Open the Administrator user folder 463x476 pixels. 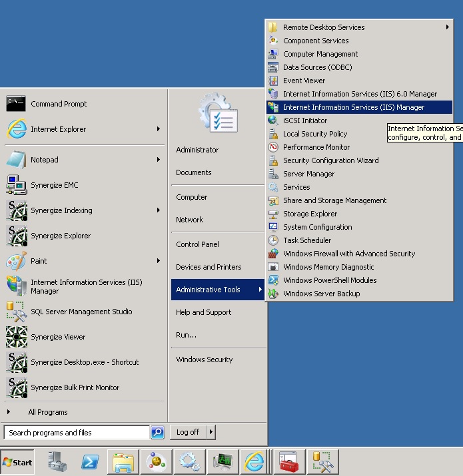tap(218, 150)
